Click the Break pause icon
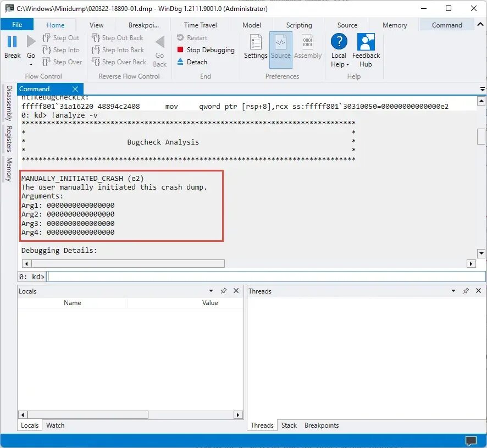487x448 pixels. click(x=12, y=42)
